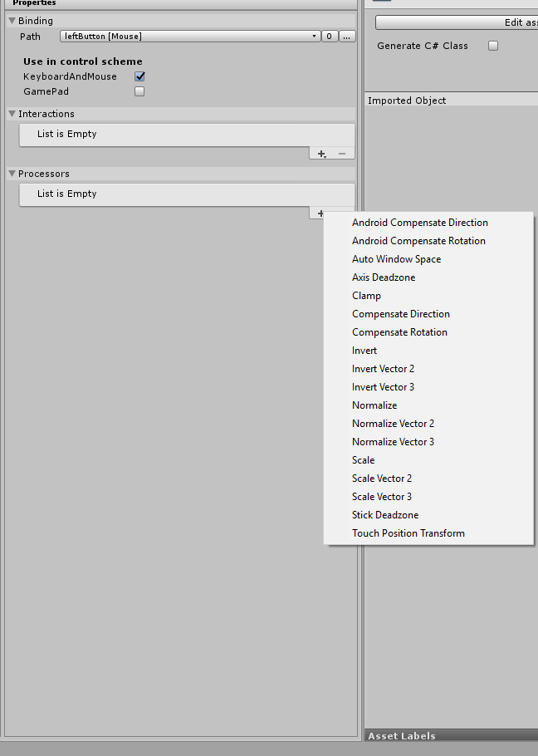
Task: Collapse the Processors section foldout
Action: (12, 174)
